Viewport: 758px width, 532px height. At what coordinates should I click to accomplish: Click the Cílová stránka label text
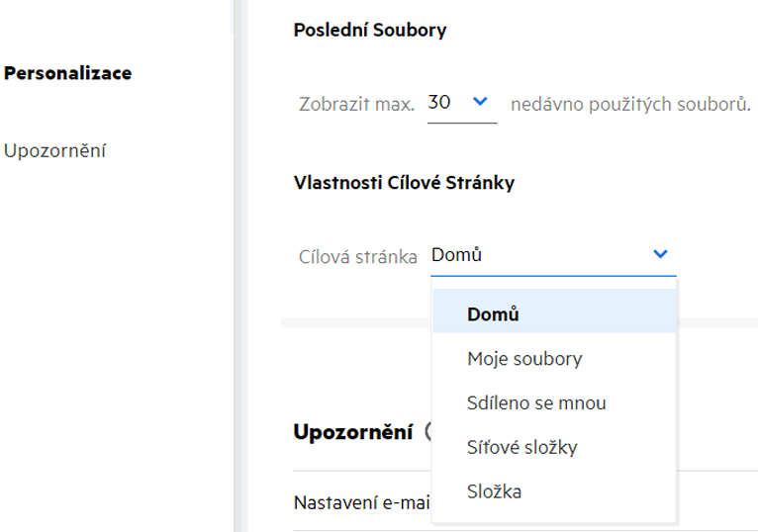(358, 256)
